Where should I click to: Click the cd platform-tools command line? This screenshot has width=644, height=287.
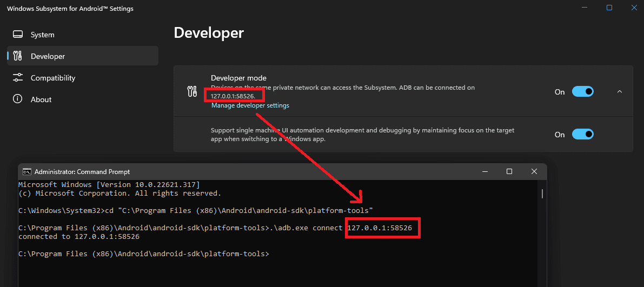pos(196,211)
